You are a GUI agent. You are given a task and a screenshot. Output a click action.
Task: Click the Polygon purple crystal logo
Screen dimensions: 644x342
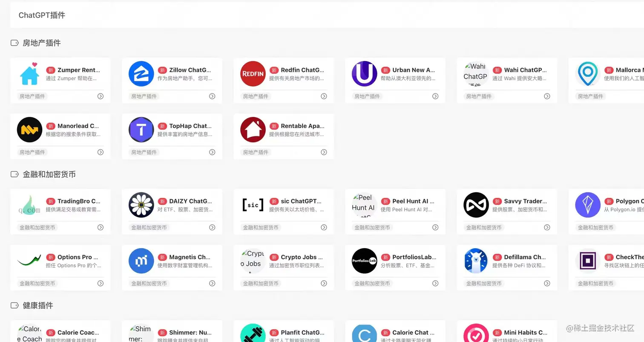coord(588,205)
